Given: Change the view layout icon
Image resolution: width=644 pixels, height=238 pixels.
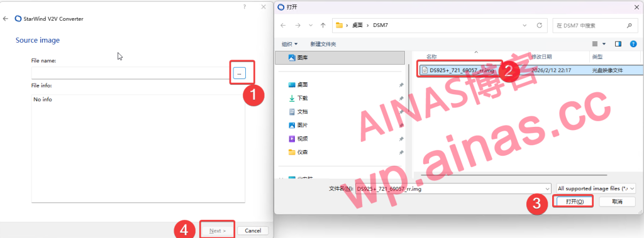Looking at the screenshot, I should pos(595,43).
